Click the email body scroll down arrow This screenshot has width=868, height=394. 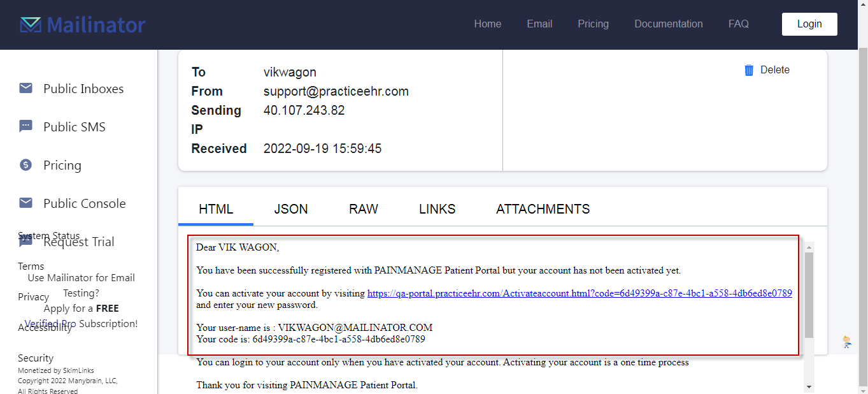809,386
